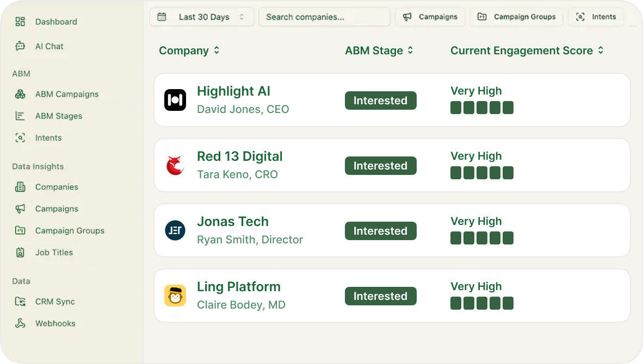The height and width of the screenshot is (364, 643).
Task: Click the Intents button in top toolbar
Action: [x=596, y=17]
